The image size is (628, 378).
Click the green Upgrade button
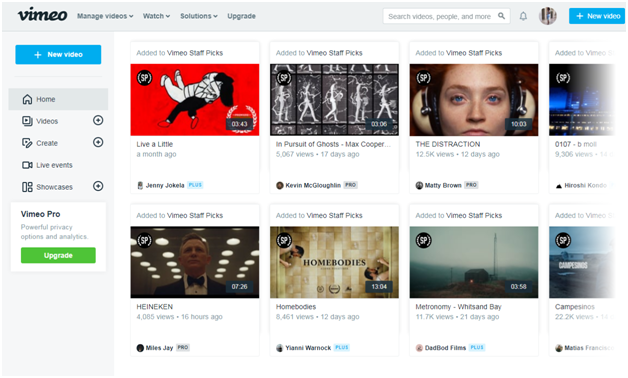point(58,255)
